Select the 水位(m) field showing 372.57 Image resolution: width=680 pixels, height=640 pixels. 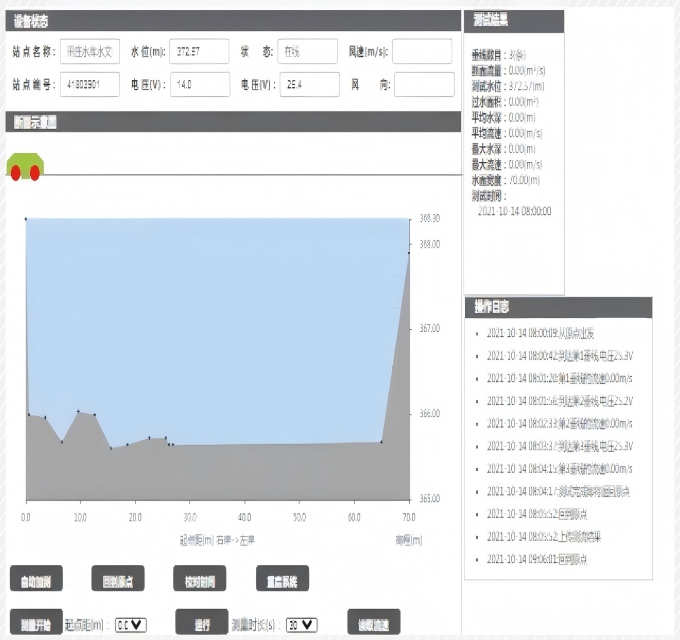coord(199,52)
